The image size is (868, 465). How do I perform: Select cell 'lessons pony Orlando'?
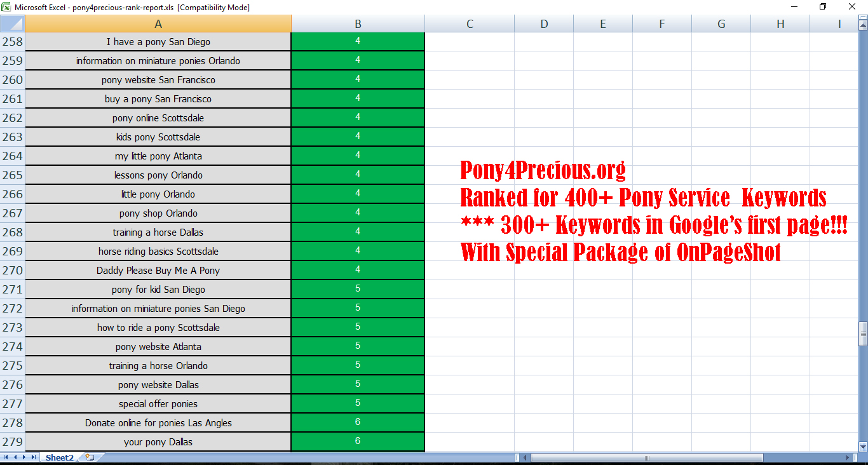(x=158, y=175)
